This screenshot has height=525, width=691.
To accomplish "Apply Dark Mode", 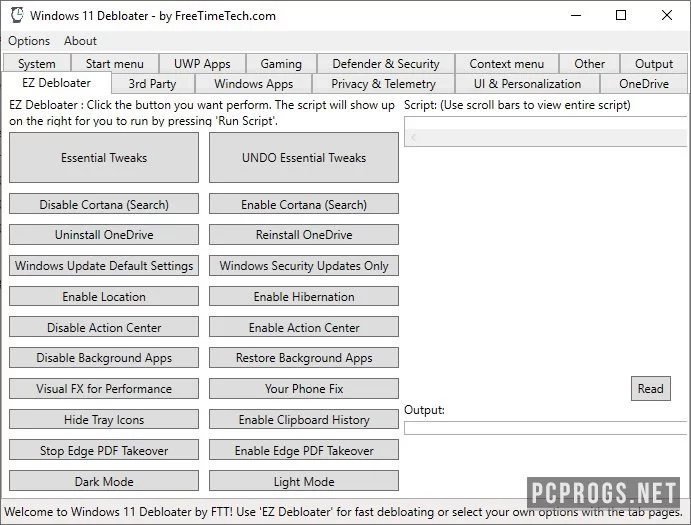I will click(104, 481).
